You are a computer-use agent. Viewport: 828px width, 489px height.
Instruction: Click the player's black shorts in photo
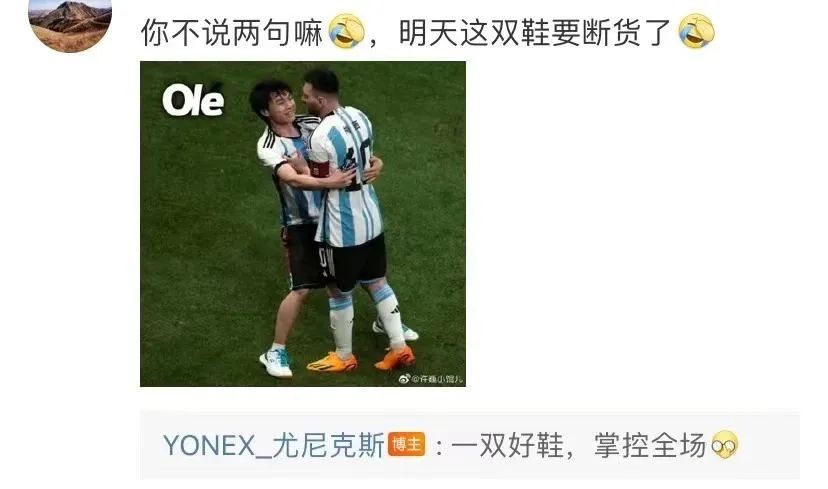click(x=354, y=262)
